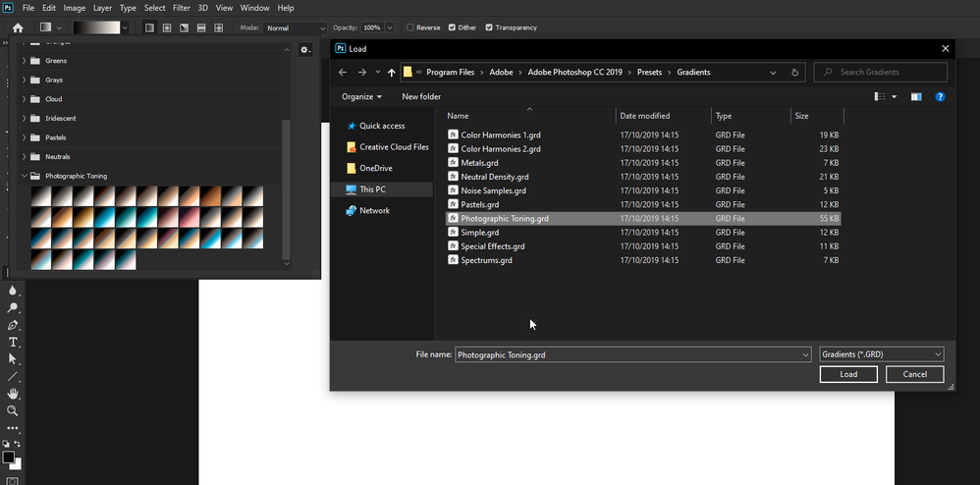Viewport: 980px width, 485px height.
Task: Click the background color swatch
Action: click(x=18, y=465)
